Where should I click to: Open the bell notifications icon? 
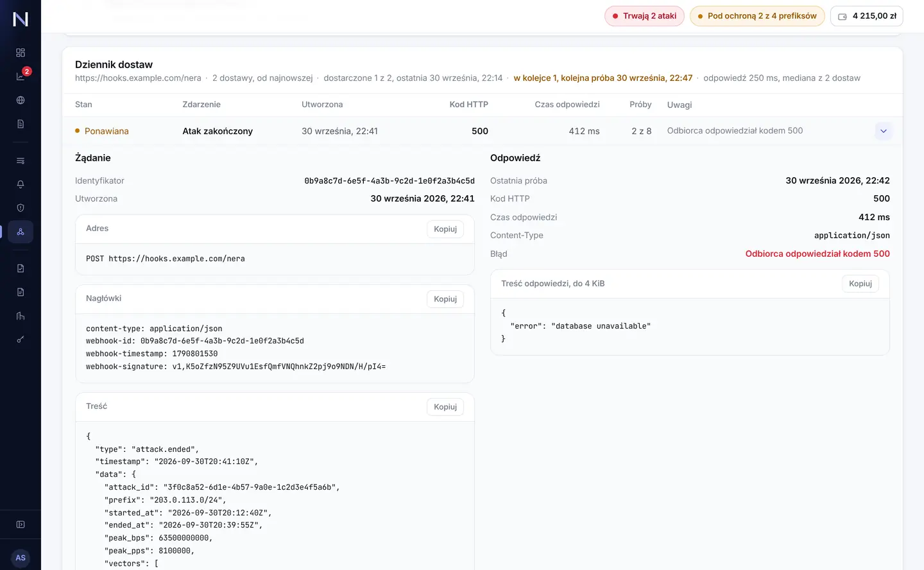(x=21, y=184)
